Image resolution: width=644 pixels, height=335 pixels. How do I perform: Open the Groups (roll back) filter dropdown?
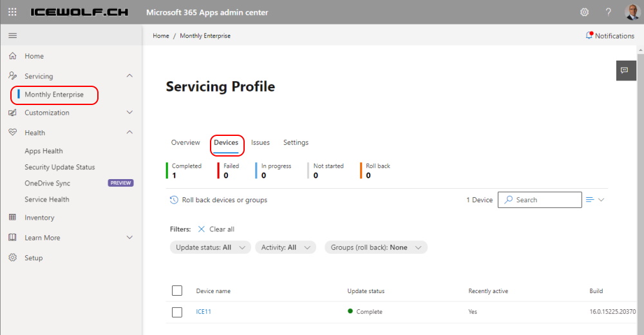tap(376, 247)
